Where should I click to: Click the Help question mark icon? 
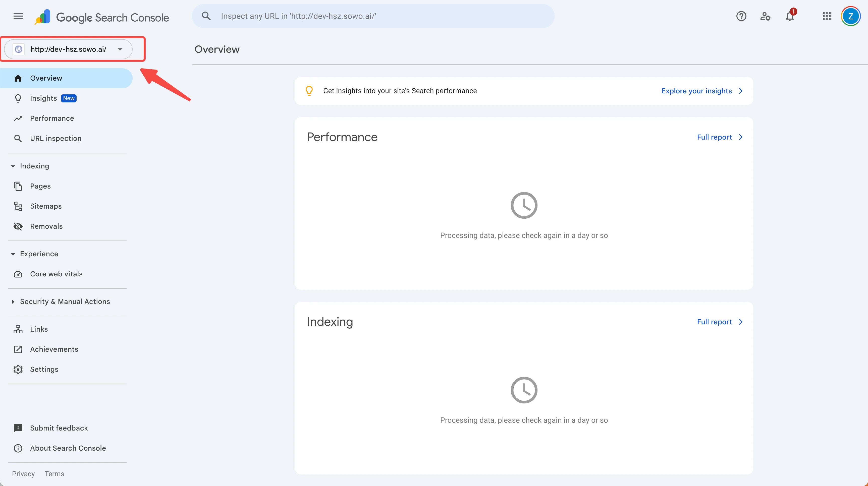pos(741,16)
